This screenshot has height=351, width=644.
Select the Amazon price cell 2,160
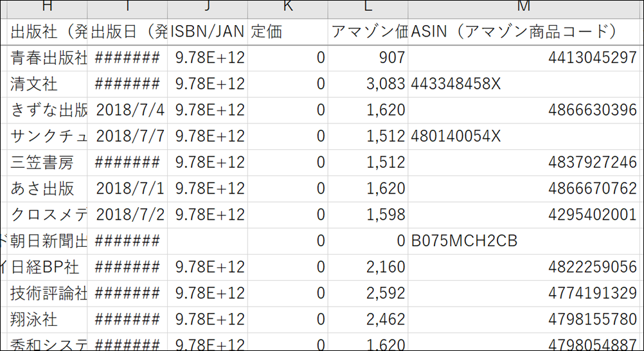(x=368, y=267)
